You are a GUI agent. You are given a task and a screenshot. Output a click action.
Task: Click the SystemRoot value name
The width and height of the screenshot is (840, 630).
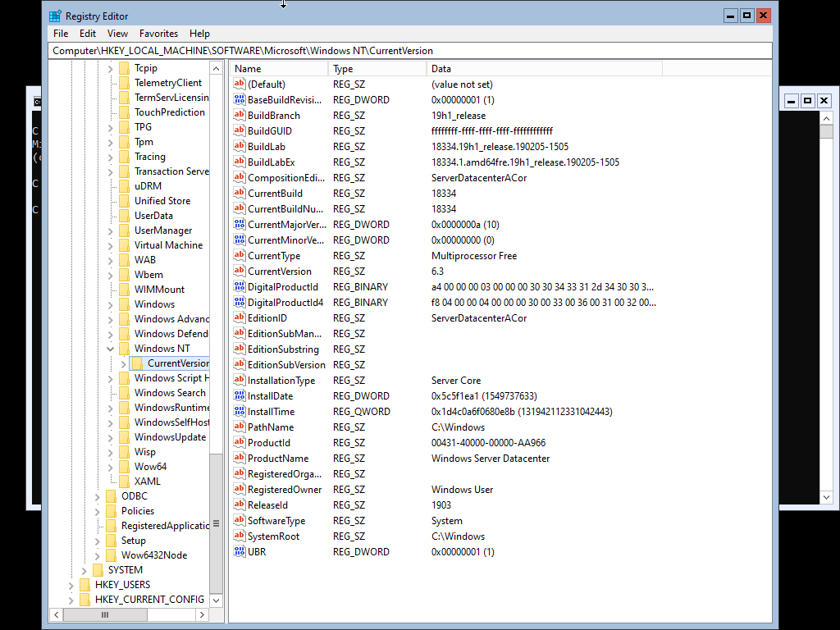pos(273,536)
